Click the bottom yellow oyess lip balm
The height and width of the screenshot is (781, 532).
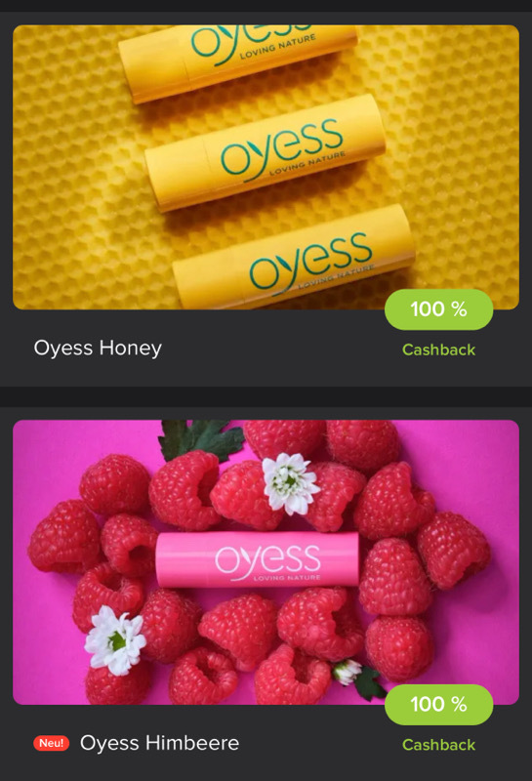click(x=294, y=258)
